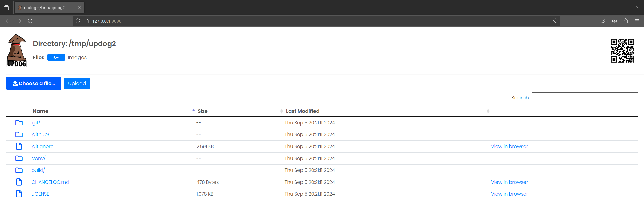
Task: Close the updog tab
Action: point(79,8)
